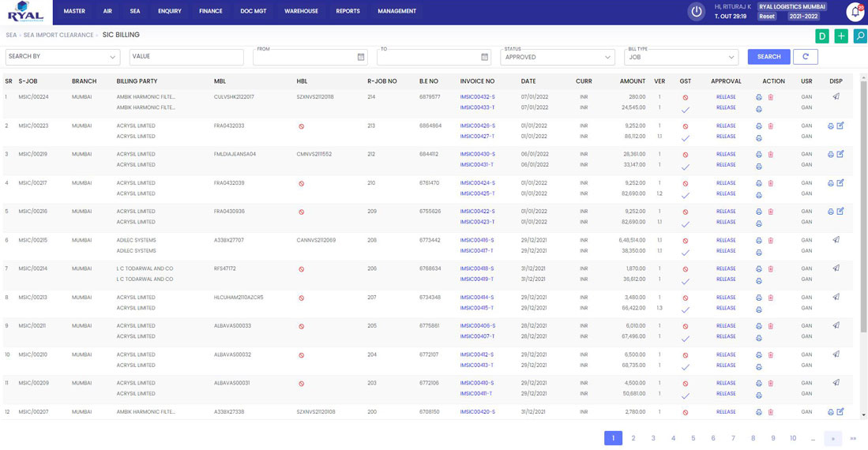Image resolution: width=868 pixels, height=450 pixels.
Task: Dispatch job MSIC/00224 with paper plane icon
Action: 836,96
